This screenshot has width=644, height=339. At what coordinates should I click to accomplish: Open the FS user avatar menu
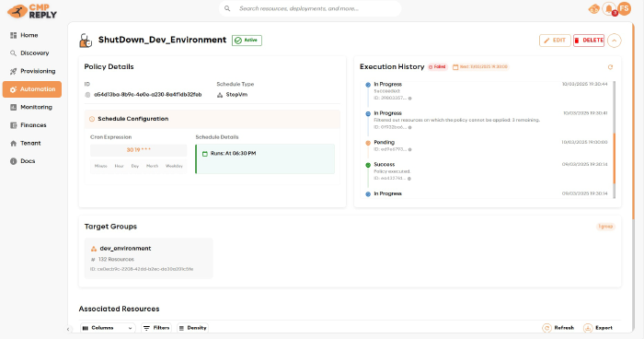625,8
